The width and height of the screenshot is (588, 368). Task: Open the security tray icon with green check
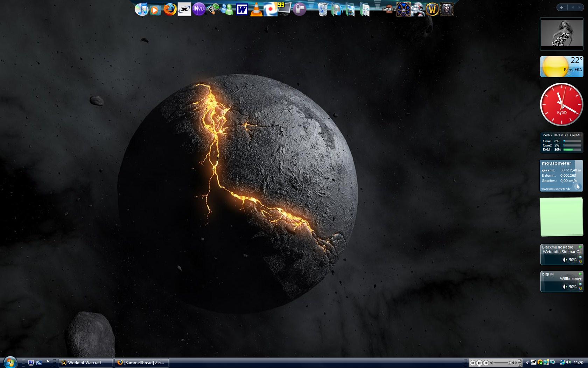point(540,362)
